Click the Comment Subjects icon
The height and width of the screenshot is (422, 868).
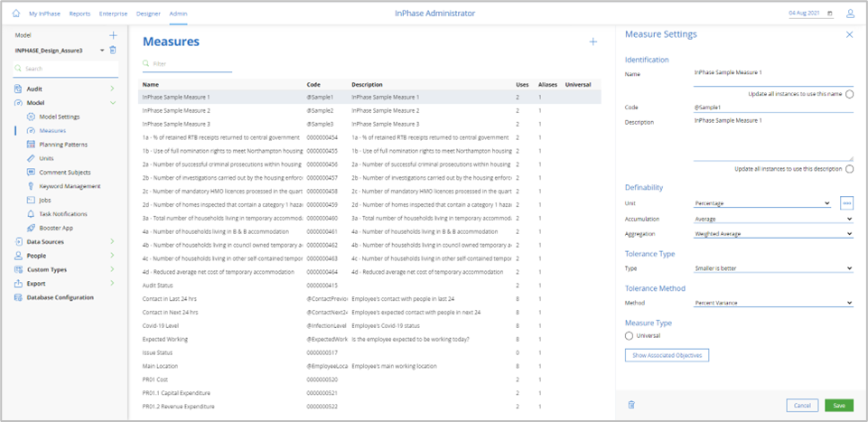click(31, 173)
